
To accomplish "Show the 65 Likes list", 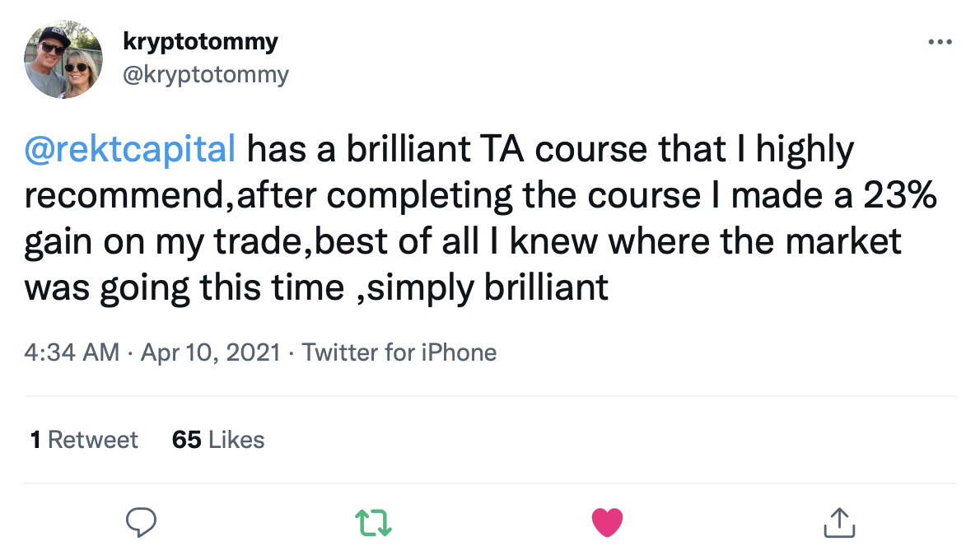I will click(x=218, y=440).
